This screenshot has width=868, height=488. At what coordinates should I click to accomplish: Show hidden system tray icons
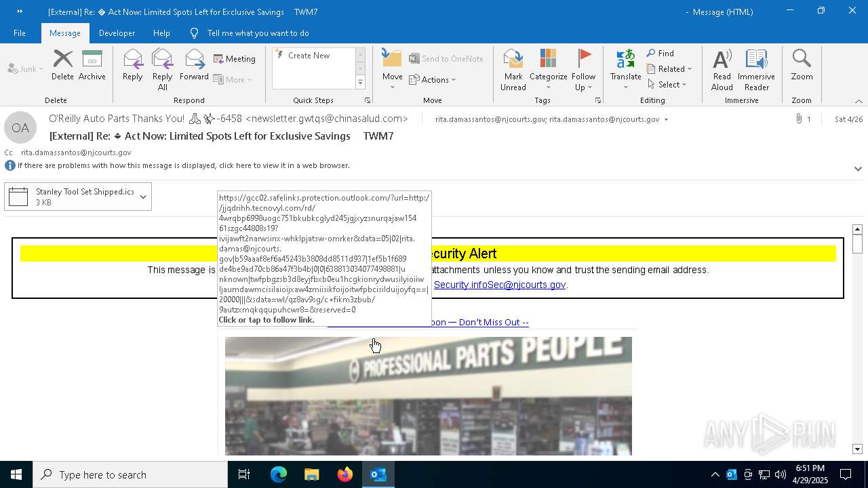point(715,474)
